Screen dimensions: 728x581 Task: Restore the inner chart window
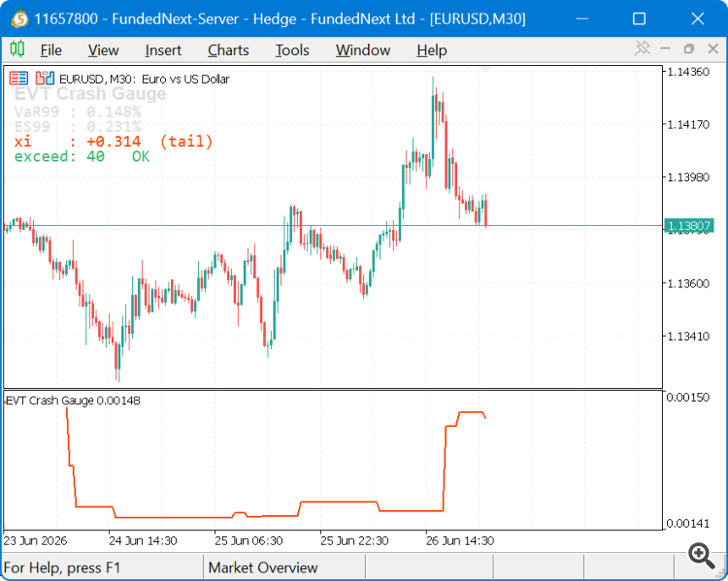click(689, 48)
